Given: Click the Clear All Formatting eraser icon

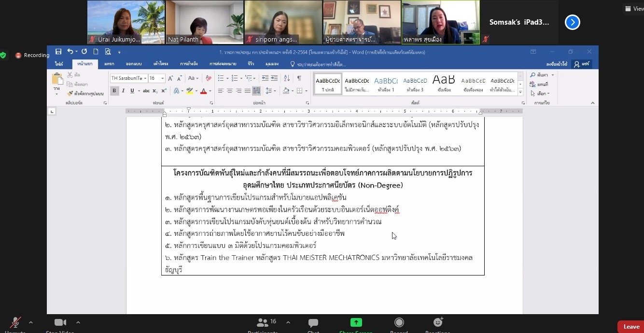Looking at the screenshot, I should click(x=209, y=78).
